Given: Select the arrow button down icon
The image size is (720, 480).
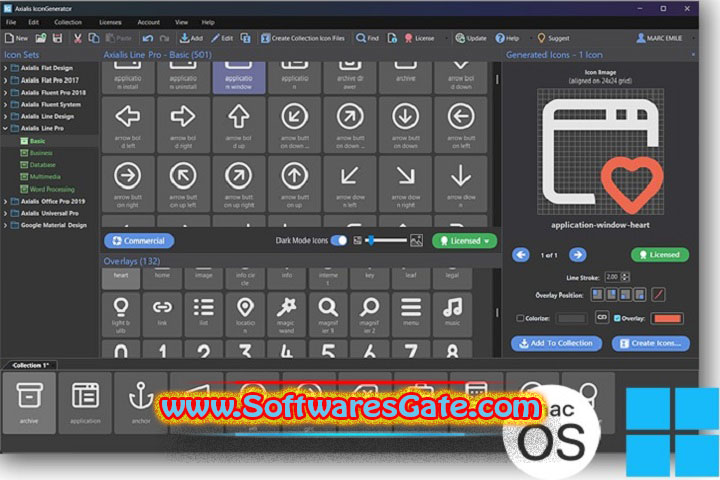Looking at the screenshot, I should (405, 124).
